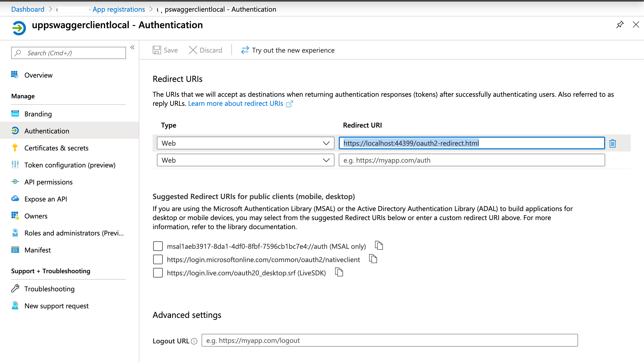This screenshot has height=362, width=644.
Task: Select the Certificates & secrets key icon
Action: tap(15, 148)
